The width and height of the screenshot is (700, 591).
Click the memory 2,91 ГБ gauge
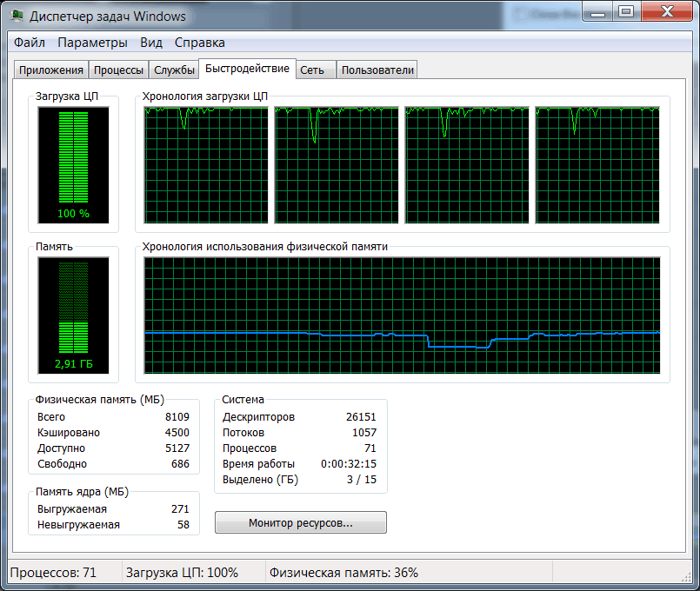click(74, 315)
